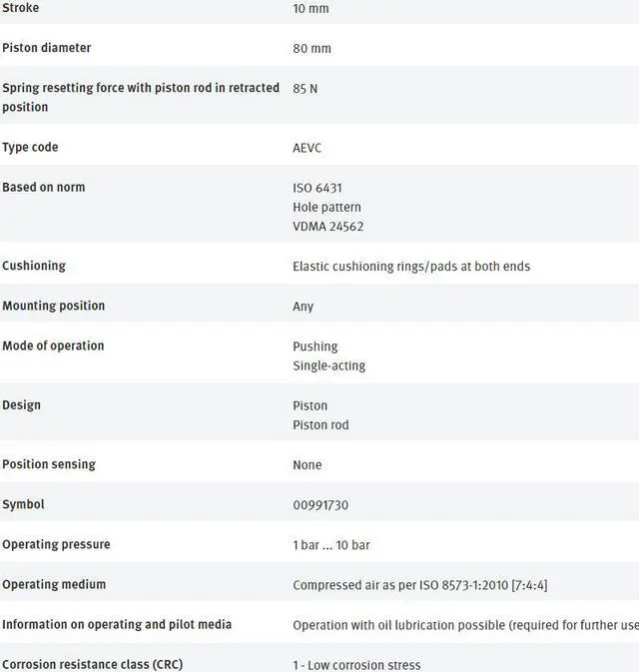Image resolution: width=639 pixels, height=672 pixels.
Task: Click the Elastic cushioning rings/pads value
Action: point(410,267)
